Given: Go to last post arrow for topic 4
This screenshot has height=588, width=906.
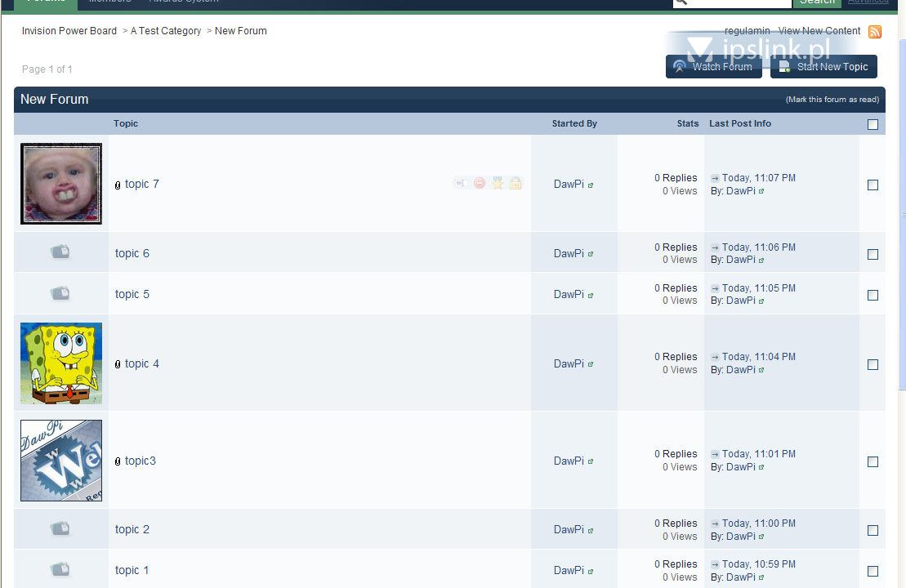Looking at the screenshot, I should click(715, 357).
